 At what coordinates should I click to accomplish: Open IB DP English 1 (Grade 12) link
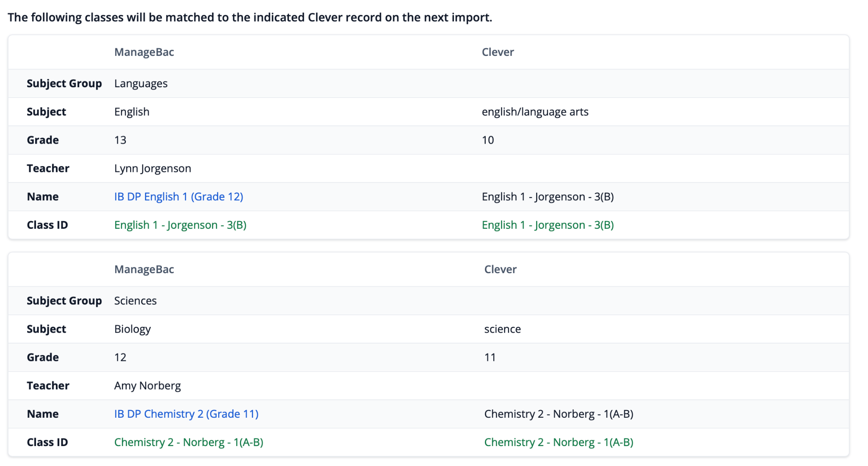click(x=178, y=197)
